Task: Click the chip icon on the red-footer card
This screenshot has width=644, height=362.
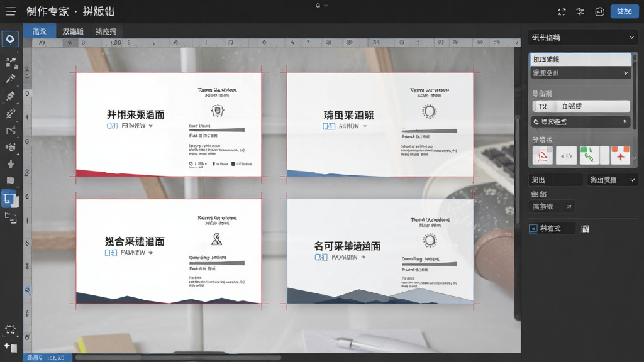Action: [x=217, y=111]
